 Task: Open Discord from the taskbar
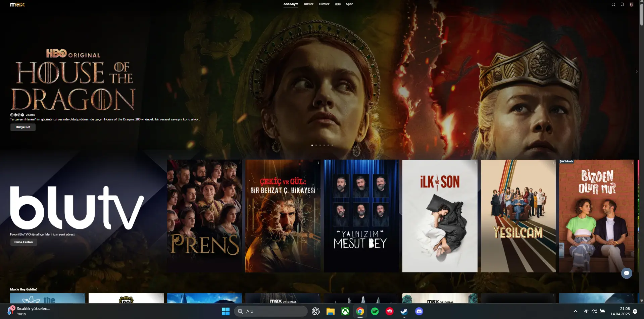[x=419, y=311]
